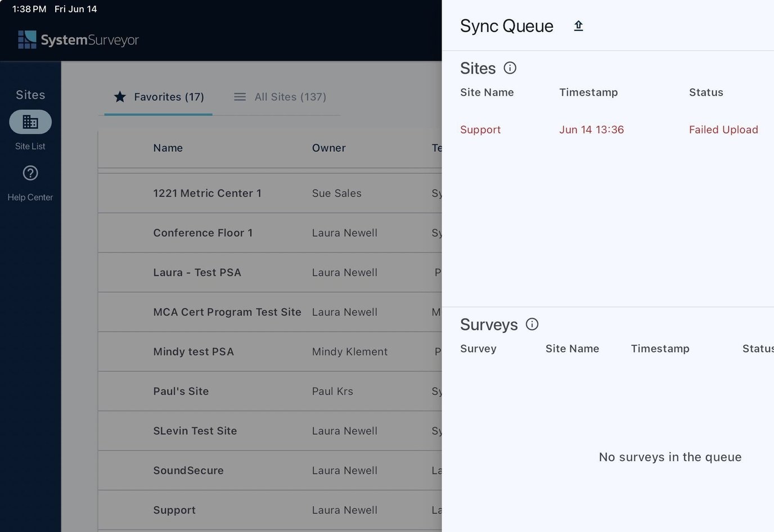Open the 1221 Metric Center 1 site
774x532 pixels.
click(x=207, y=193)
